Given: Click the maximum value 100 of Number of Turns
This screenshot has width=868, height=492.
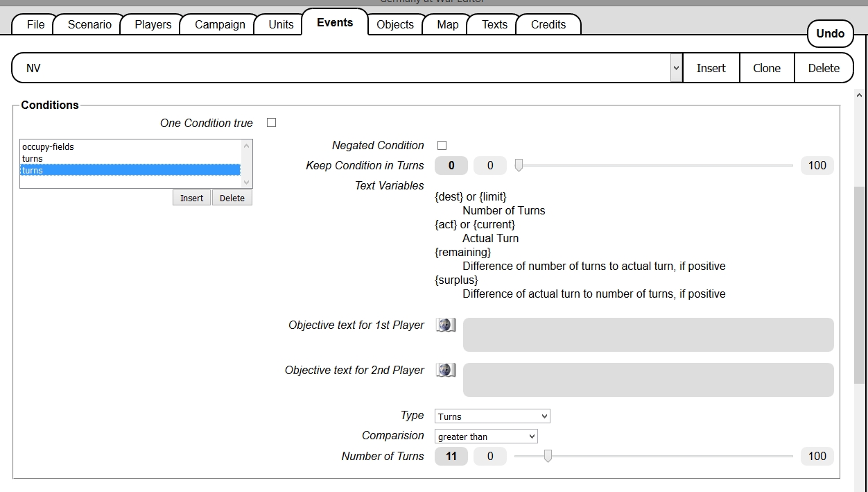Looking at the screenshot, I should [x=817, y=456].
